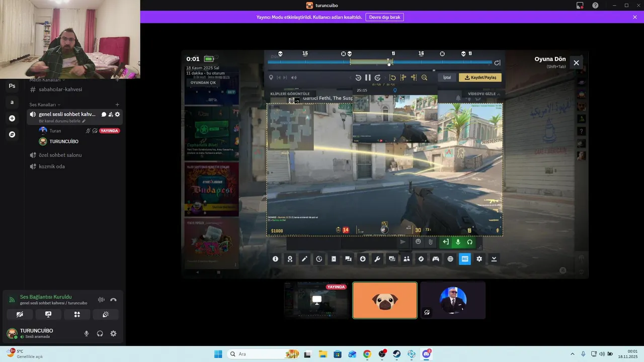Collapse the Ses Kanalları category
The image size is (644, 362).
click(45, 105)
